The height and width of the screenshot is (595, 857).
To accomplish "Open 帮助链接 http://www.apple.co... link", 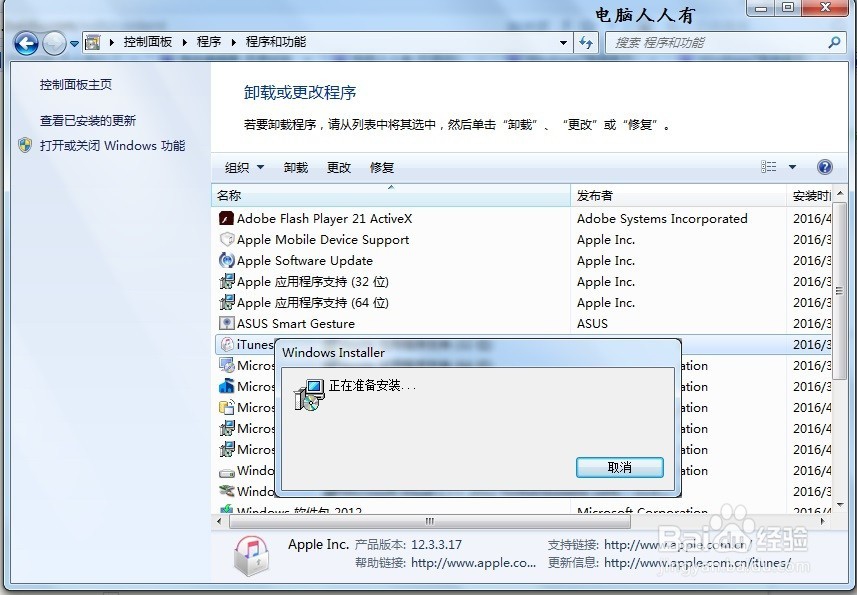I will 473,562.
